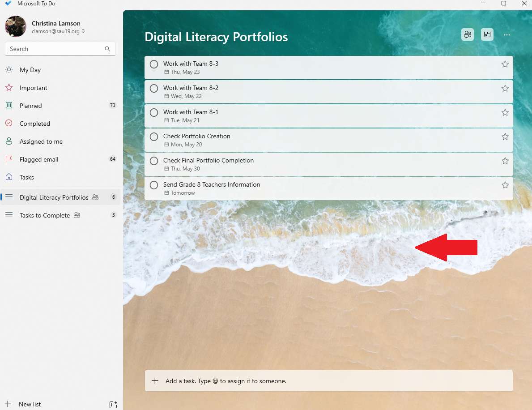Click New list to create a list
Viewport: 532px width, 410px height.
(x=30, y=404)
